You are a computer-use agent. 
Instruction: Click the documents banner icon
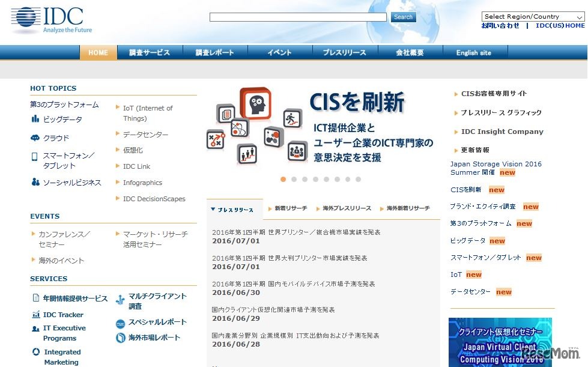point(226,114)
